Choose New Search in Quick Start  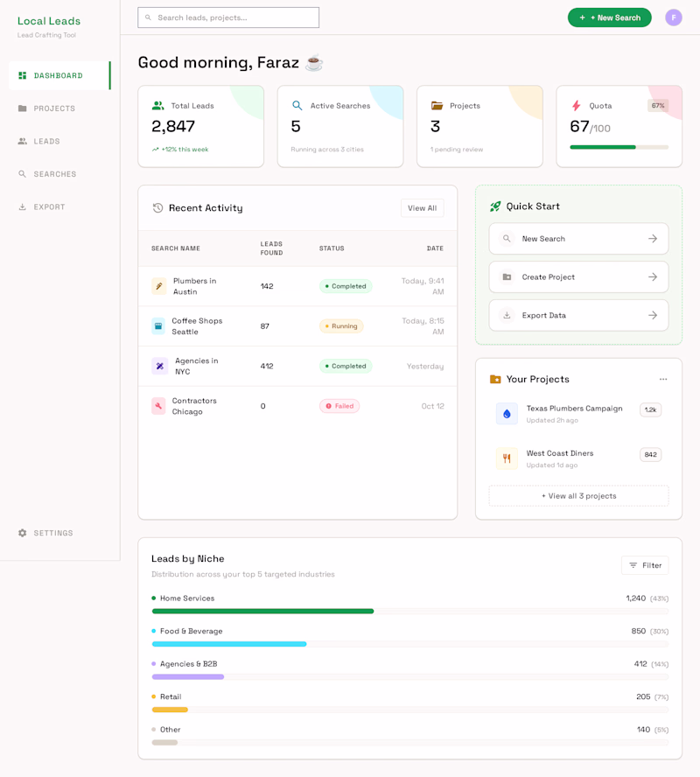[x=578, y=239]
